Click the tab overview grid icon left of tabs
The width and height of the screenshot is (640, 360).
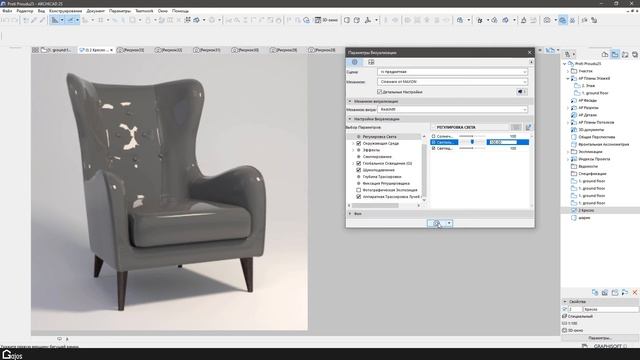36,50
